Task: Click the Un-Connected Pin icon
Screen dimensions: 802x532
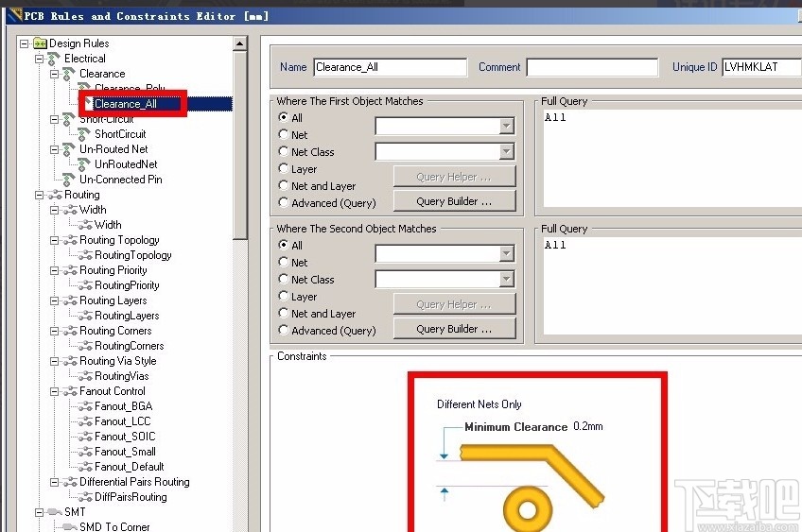Action: click(x=69, y=180)
